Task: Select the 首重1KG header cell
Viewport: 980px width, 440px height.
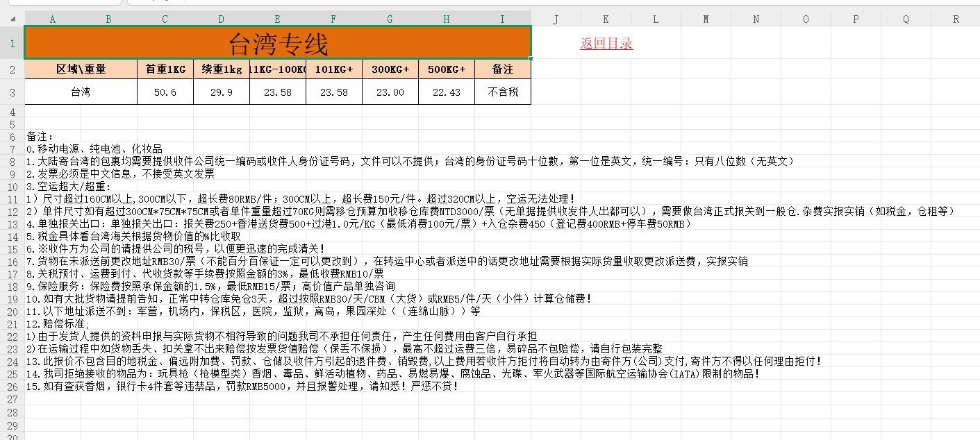Action: click(165, 69)
